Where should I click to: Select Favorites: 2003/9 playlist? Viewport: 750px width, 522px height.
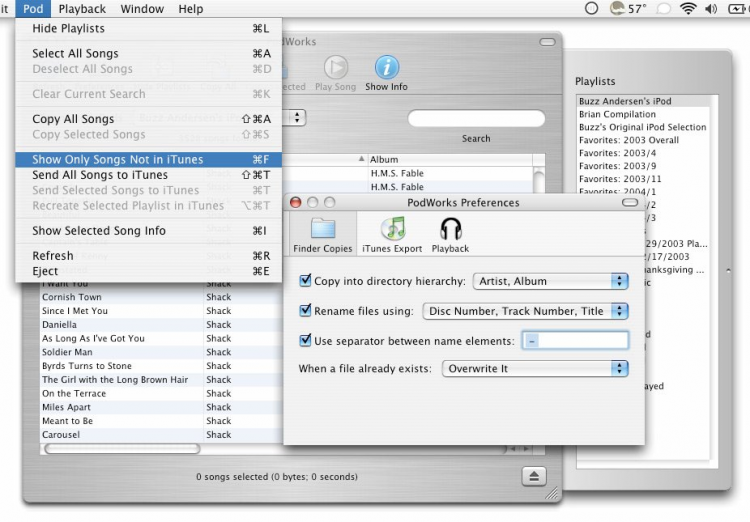(x=642, y=166)
